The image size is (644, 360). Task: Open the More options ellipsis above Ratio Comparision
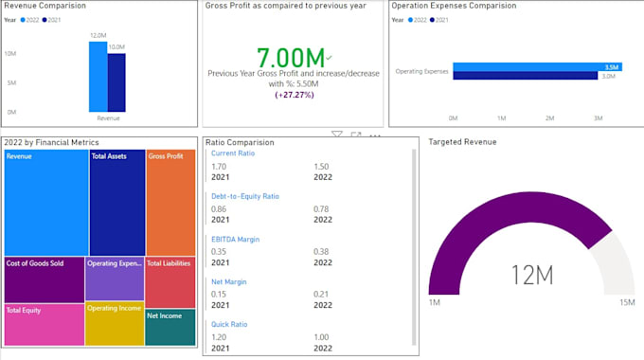375,135
